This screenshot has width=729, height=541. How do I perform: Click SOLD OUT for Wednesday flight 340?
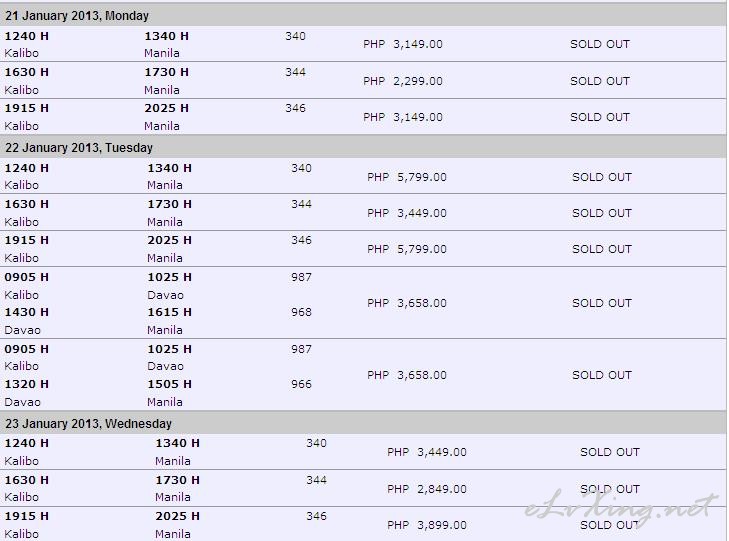pyautogui.click(x=610, y=452)
